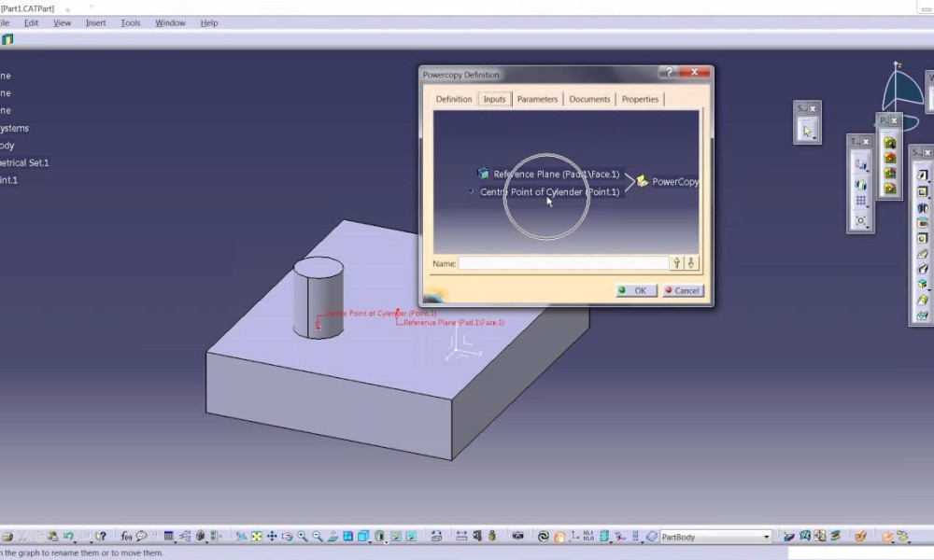Open the File menu
This screenshot has width=934, height=560.
pos(5,22)
